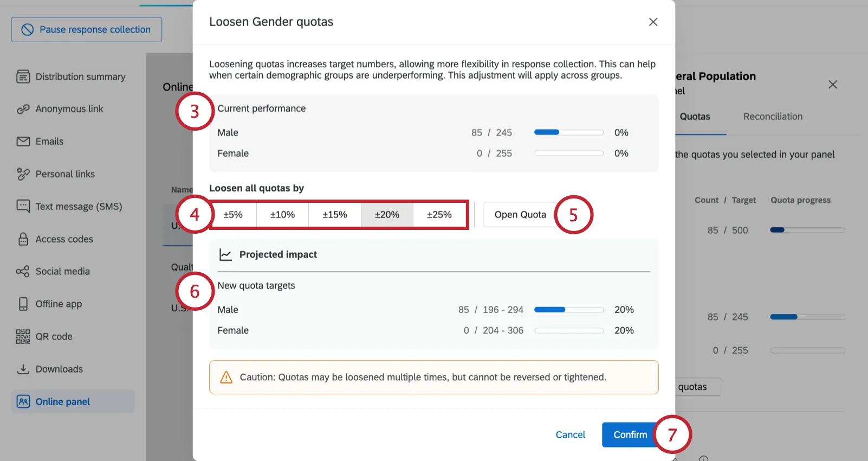Select Anonymous link in the sidebar
The image size is (868, 461).
coord(69,108)
